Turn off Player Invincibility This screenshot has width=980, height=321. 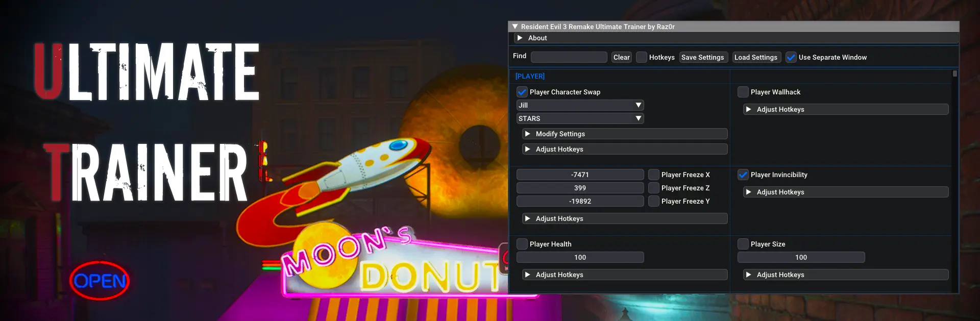coord(743,175)
